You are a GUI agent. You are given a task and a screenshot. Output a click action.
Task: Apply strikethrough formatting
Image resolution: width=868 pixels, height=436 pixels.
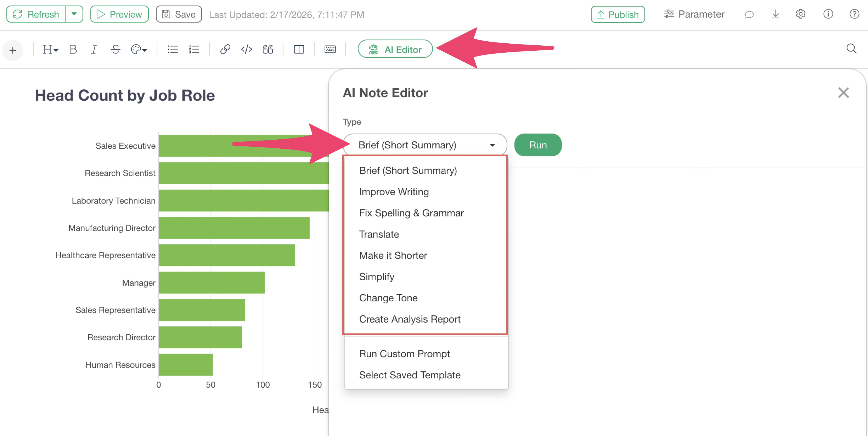pos(115,49)
